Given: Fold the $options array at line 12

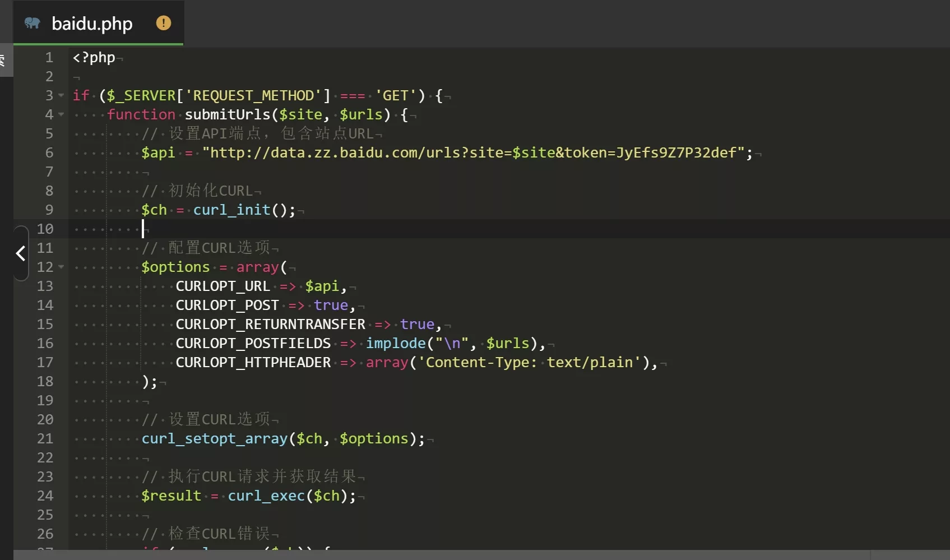Looking at the screenshot, I should coord(61,267).
